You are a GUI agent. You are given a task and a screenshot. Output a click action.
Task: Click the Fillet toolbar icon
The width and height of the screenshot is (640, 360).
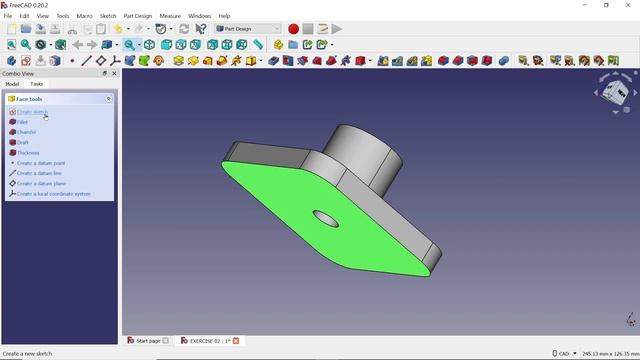click(x=443, y=61)
